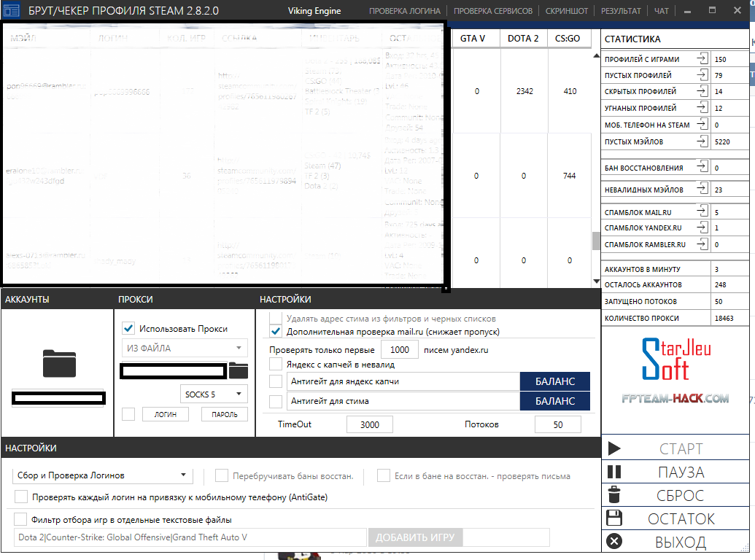
Task: Click arrow icon for СПАМБЛОК YANDEX.RU
Action: (702, 227)
